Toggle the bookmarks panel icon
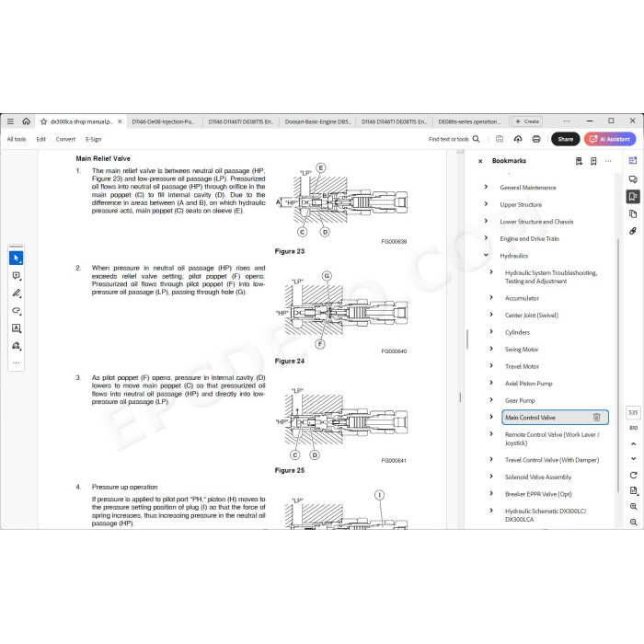644x644 pixels. point(633,196)
